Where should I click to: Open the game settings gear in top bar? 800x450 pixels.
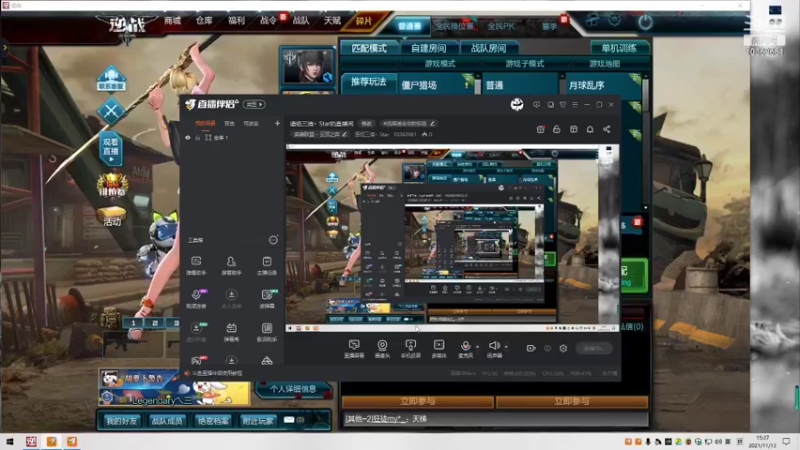615,20
